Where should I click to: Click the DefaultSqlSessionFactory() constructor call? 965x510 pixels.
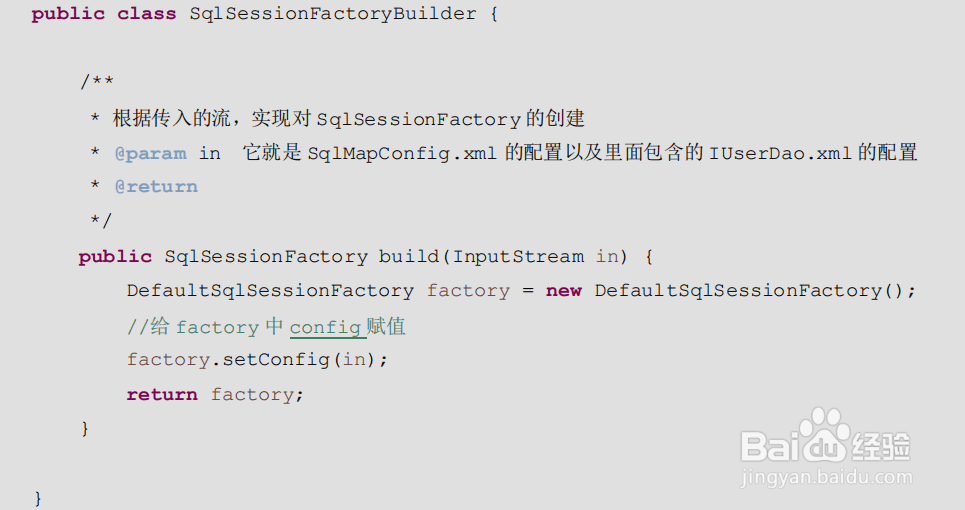pos(755,290)
